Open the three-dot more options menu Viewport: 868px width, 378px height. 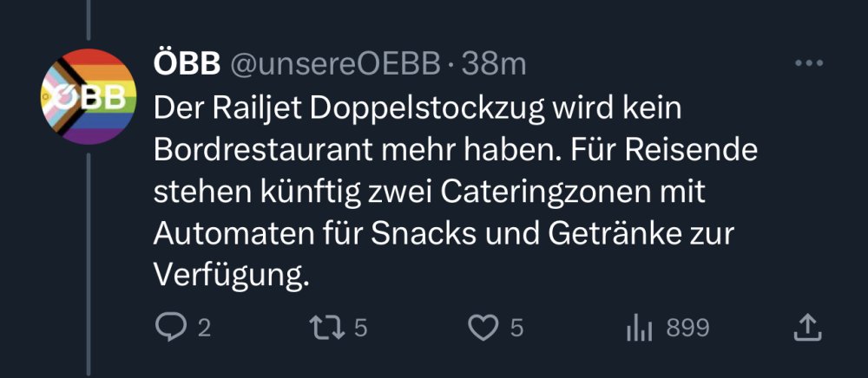[808, 63]
